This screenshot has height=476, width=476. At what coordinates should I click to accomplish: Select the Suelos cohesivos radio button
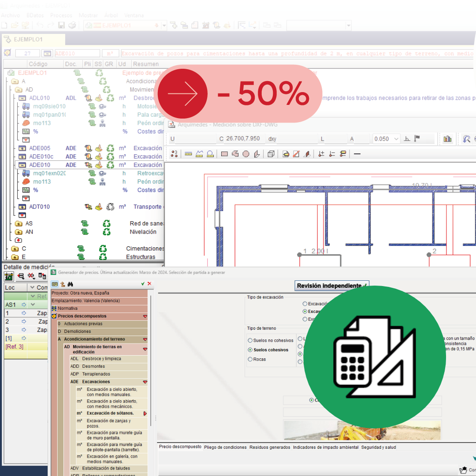click(250, 350)
